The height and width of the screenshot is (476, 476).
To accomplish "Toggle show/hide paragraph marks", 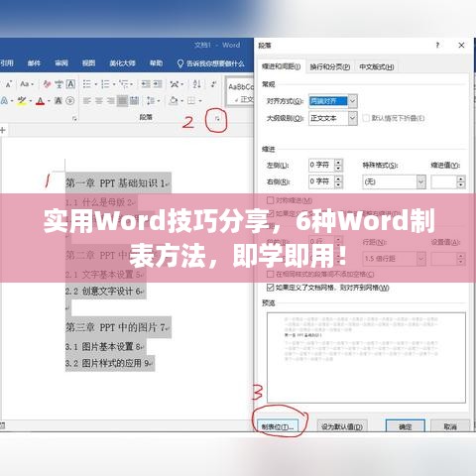I will click(214, 84).
